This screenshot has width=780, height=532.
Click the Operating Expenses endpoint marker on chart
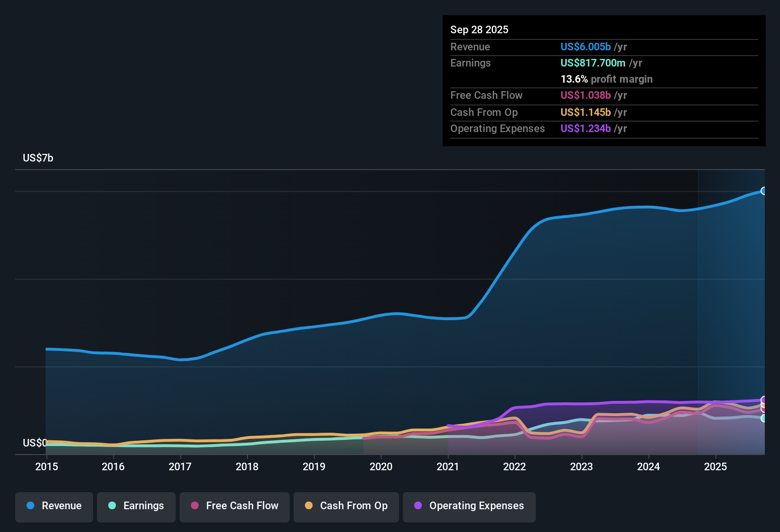[x=764, y=400]
